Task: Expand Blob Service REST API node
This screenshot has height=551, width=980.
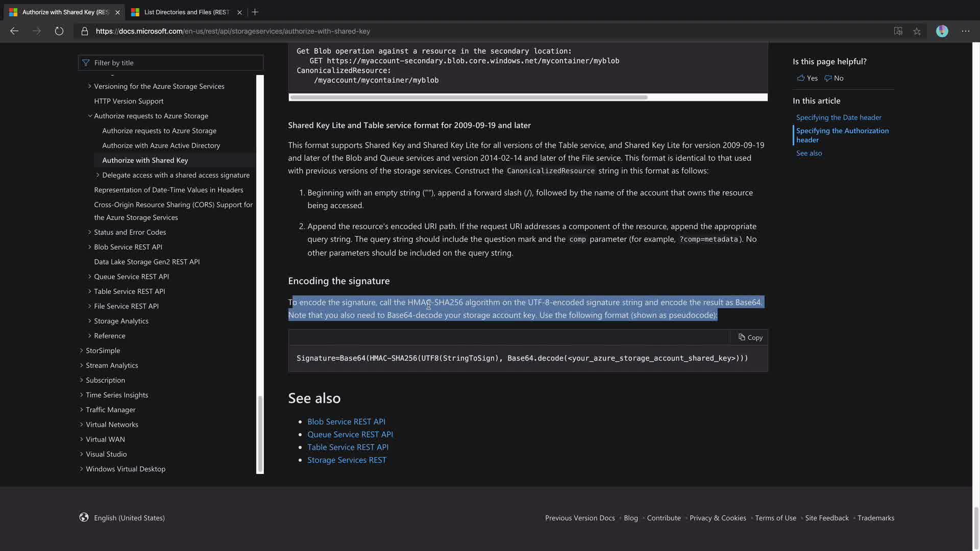Action: click(90, 247)
